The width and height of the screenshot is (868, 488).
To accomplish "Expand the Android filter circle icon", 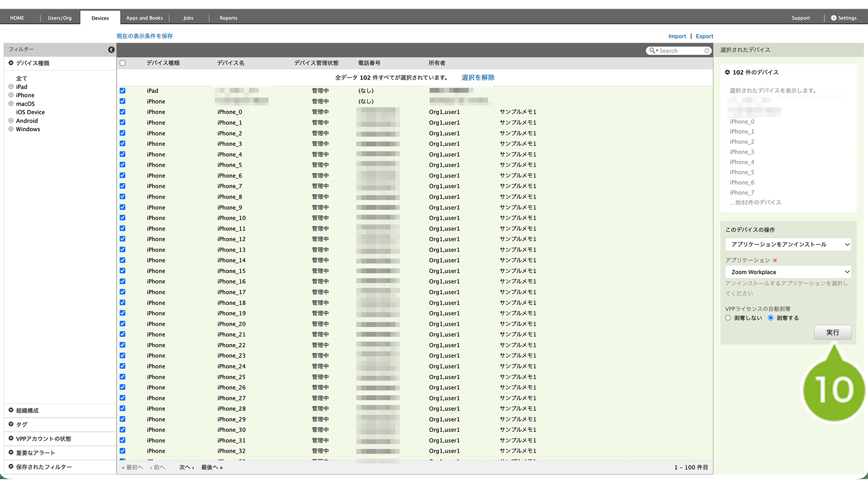I will click(x=11, y=121).
